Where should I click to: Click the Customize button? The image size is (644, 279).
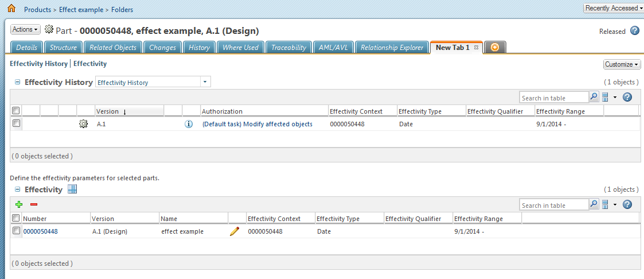tap(622, 64)
